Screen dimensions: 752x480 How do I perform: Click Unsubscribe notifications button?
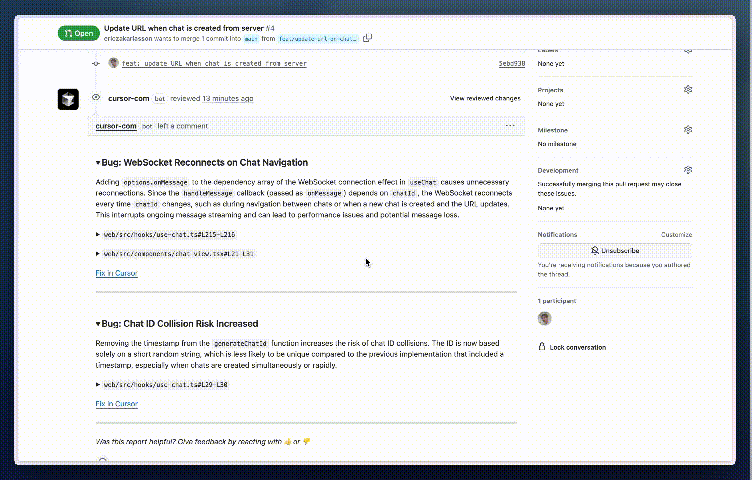point(615,251)
